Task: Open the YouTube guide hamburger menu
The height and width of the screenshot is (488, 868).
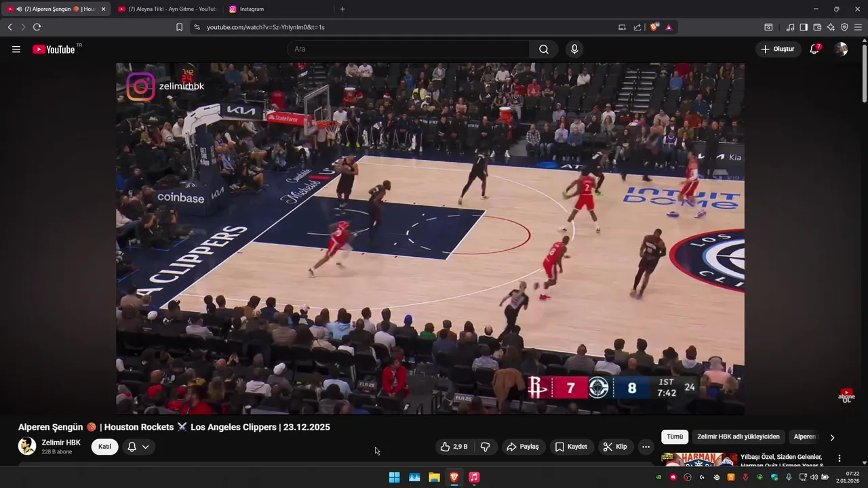Action: (16, 49)
